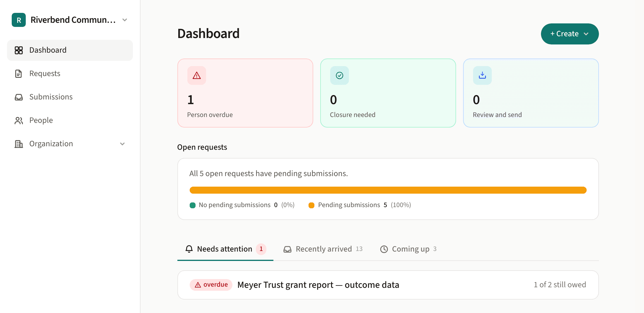The height and width of the screenshot is (313, 644).
Task: Click the bell icon on Needs attention
Action: point(189,249)
